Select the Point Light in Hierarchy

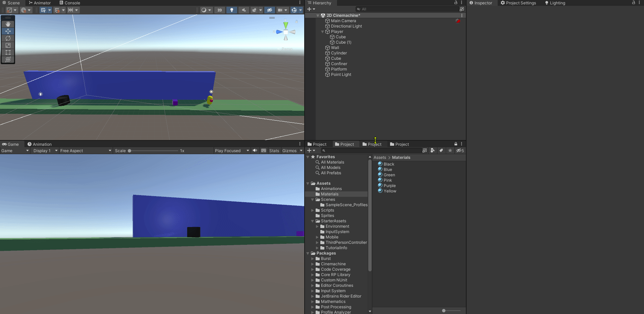(x=340, y=75)
